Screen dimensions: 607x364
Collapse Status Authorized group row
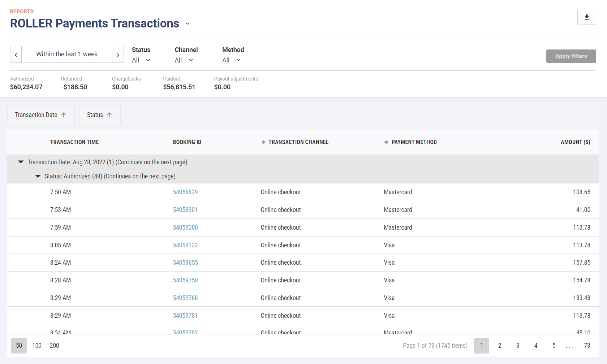point(38,176)
